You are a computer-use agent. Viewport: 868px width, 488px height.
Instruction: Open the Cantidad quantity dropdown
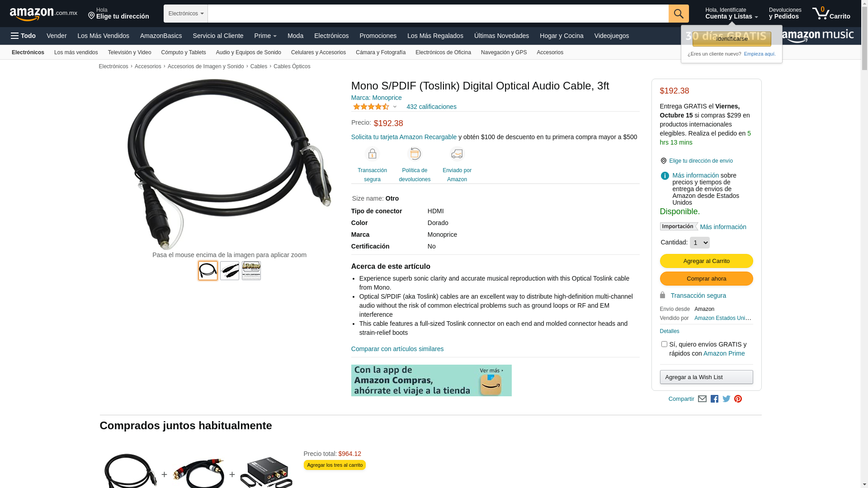pos(699,243)
